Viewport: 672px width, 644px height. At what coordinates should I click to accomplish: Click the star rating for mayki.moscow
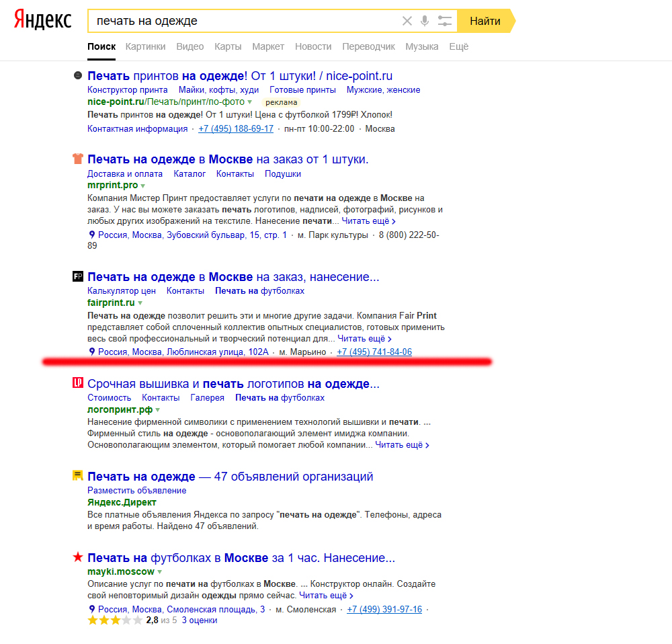115,620
